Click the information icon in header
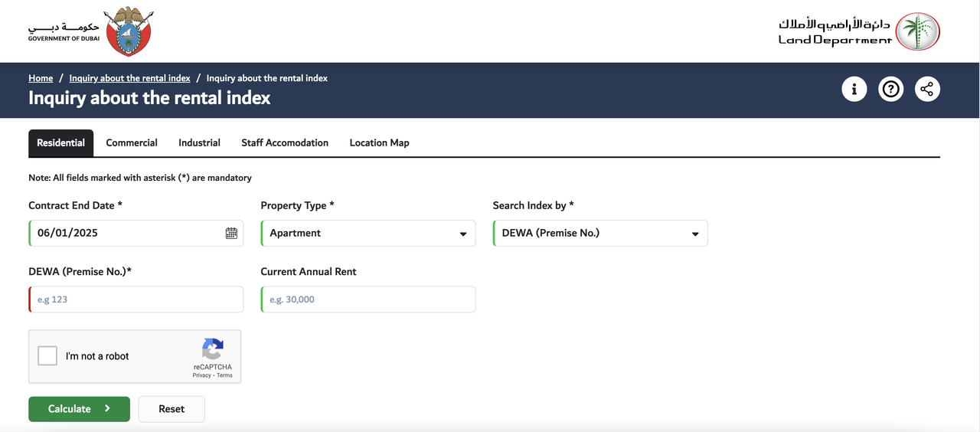Screen dimensions: 980x432 click(x=854, y=90)
